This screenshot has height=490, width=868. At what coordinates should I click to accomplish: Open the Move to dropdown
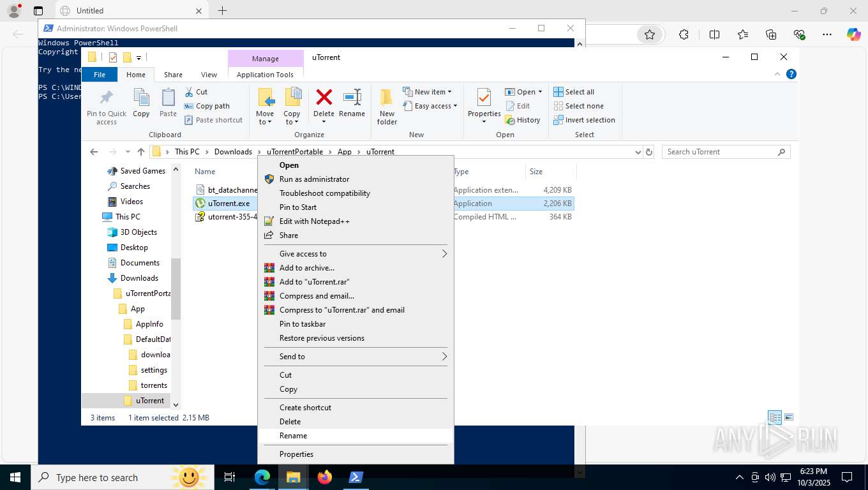click(x=265, y=118)
